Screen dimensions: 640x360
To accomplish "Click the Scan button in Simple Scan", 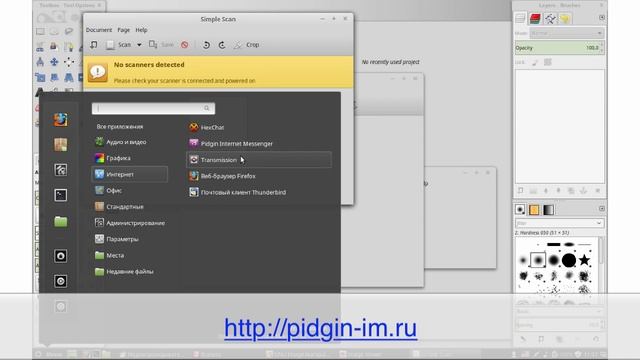I will click(x=119, y=45).
